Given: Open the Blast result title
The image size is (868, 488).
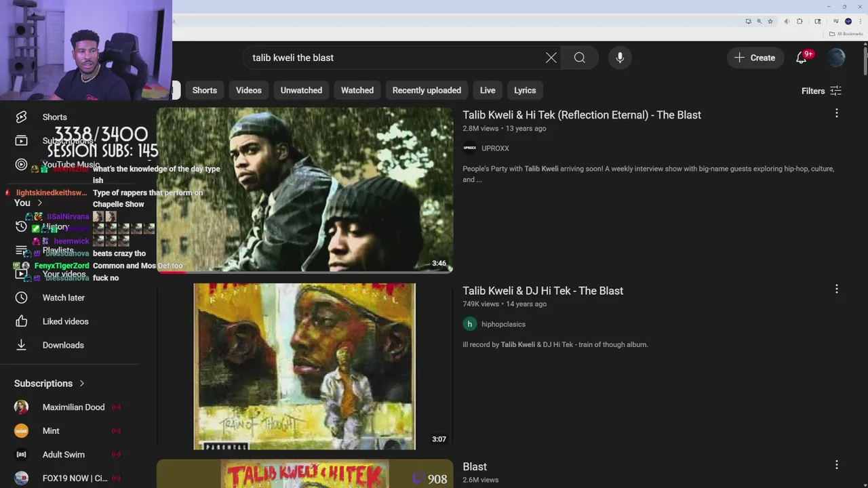Looking at the screenshot, I should pos(475,466).
